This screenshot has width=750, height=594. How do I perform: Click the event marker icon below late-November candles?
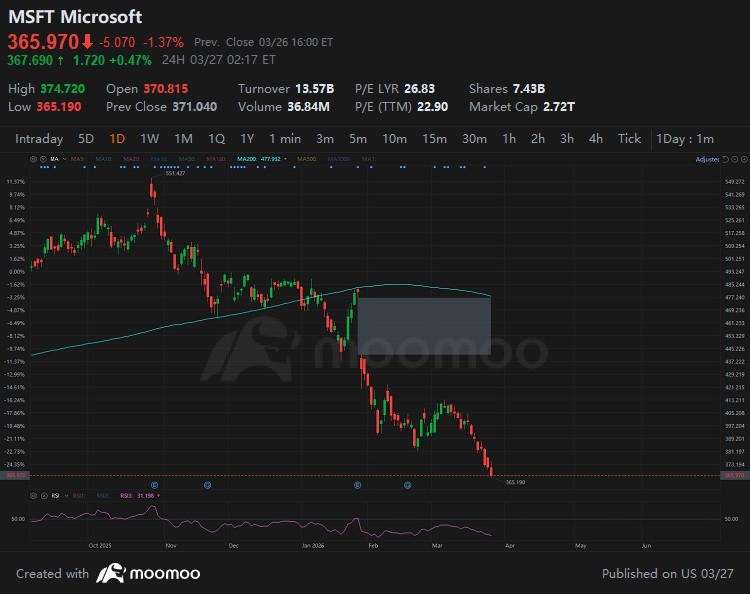pyautogui.click(x=207, y=485)
